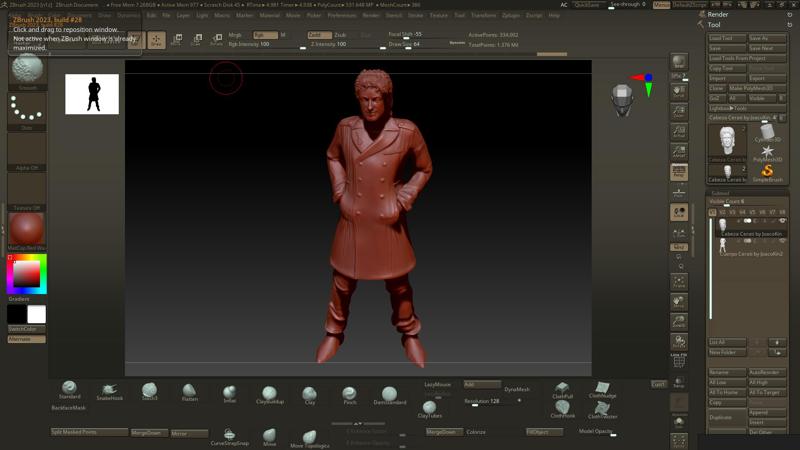The height and width of the screenshot is (450, 800).
Task: Select the PolyMesh3D star tool
Action: (767, 149)
